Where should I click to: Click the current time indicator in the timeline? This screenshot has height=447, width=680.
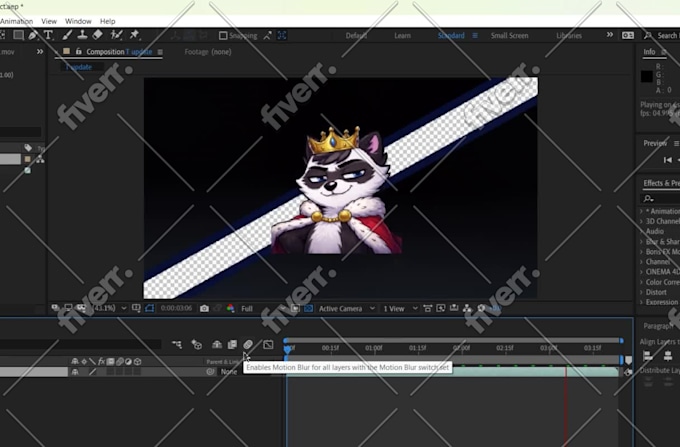(x=288, y=349)
